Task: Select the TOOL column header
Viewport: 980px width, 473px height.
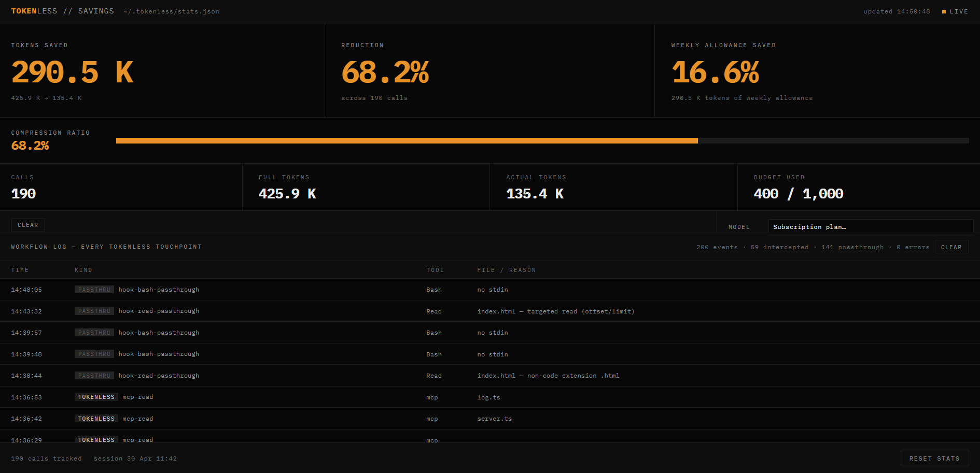Action: (x=435, y=270)
